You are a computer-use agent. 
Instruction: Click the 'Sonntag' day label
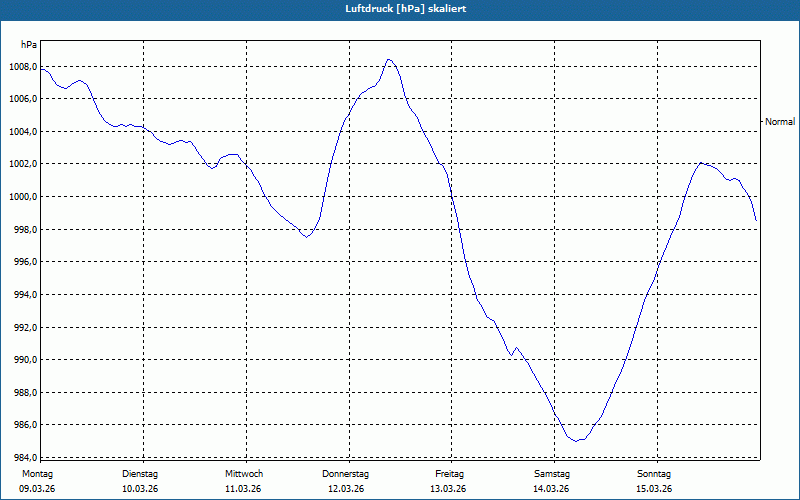click(654, 474)
